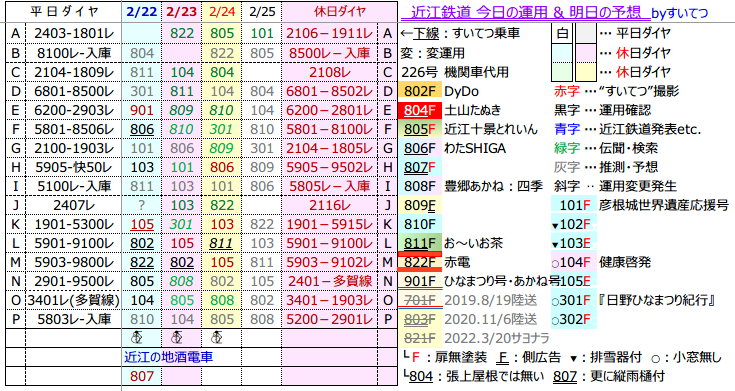Click underlined 806 in row F under 2/22

pos(142,129)
